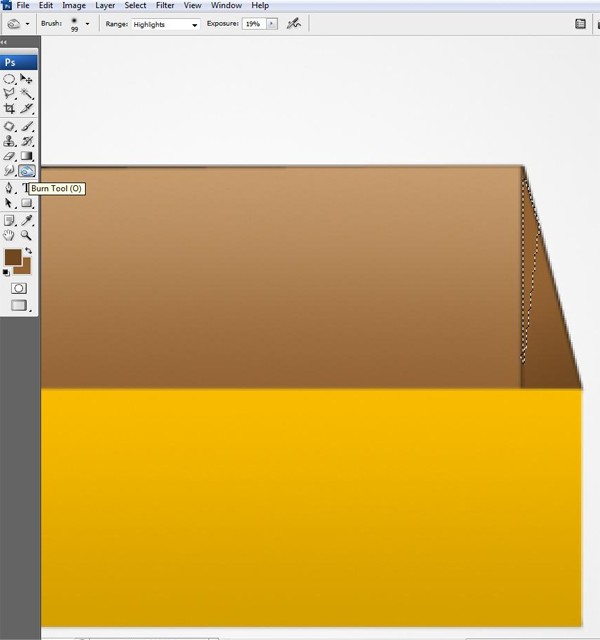Select the Type tool
Viewport: 600px width, 640px height.
[25, 188]
